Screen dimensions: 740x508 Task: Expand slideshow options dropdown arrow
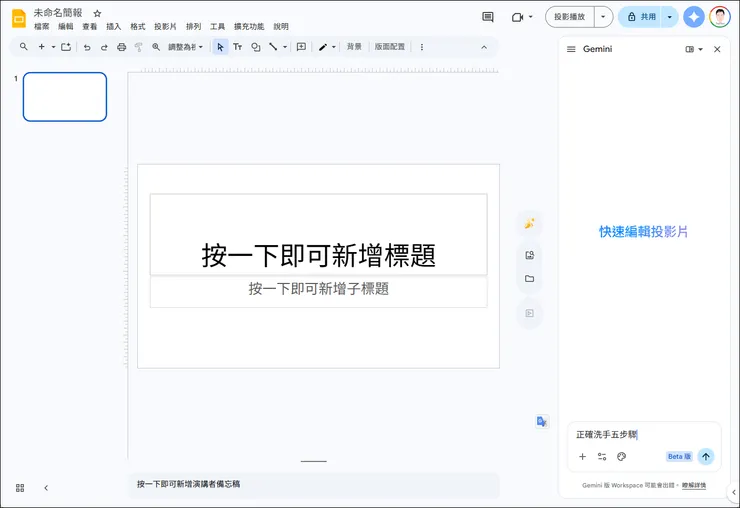pos(603,17)
